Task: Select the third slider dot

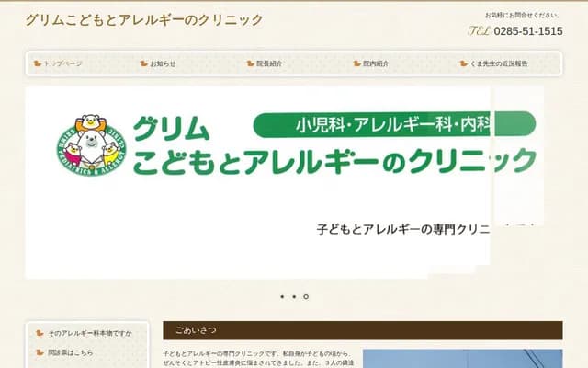Action: (x=306, y=296)
